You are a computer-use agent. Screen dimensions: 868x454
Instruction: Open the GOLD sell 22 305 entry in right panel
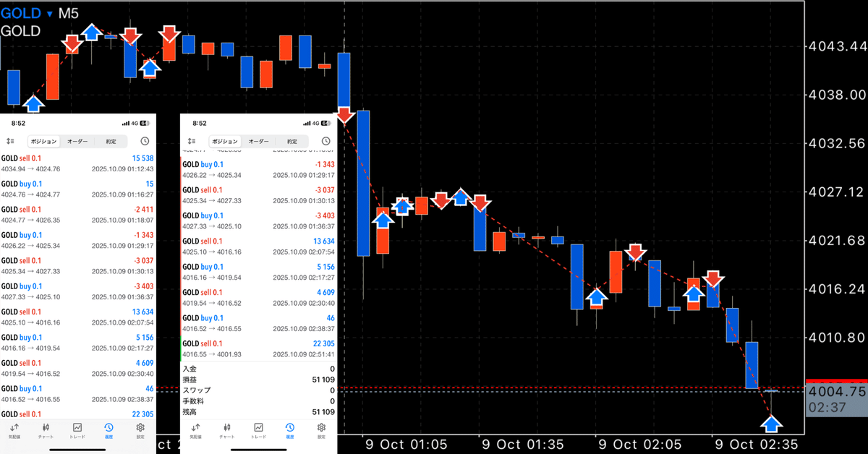click(258, 348)
